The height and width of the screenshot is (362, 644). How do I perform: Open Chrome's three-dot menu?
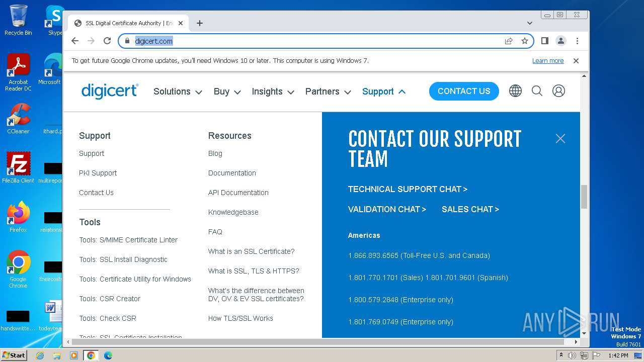coord(577,41)
